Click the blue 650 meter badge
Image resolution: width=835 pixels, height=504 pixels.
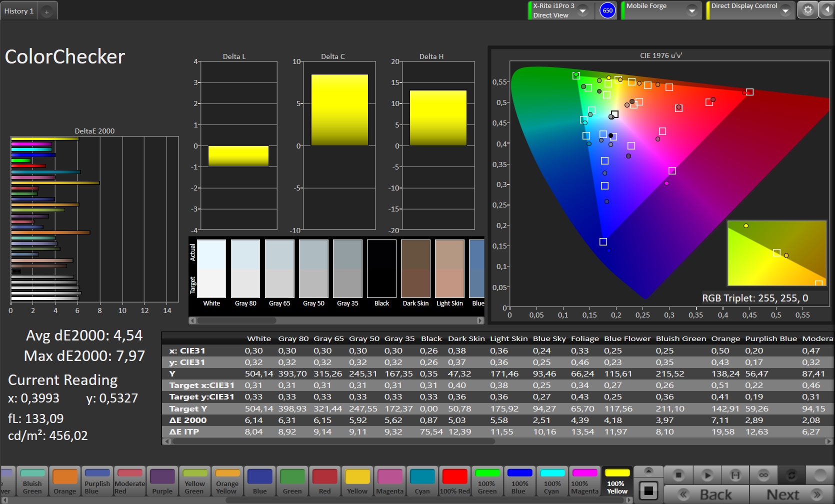pos(607,10)
